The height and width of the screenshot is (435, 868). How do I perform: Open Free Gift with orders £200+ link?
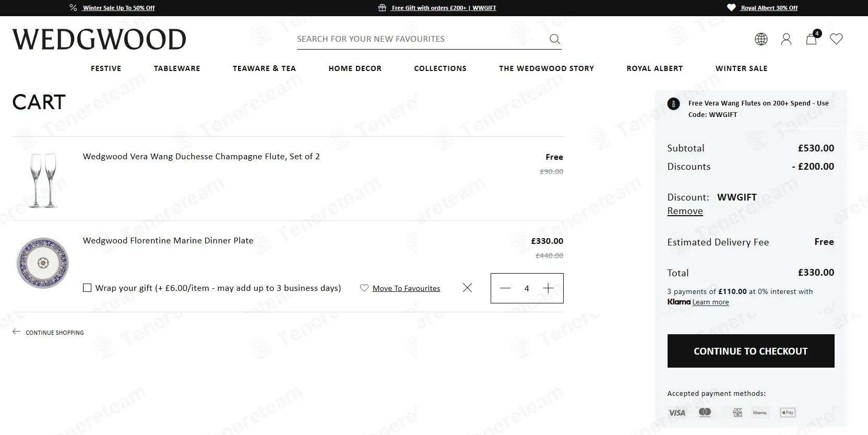coord(444,8)
